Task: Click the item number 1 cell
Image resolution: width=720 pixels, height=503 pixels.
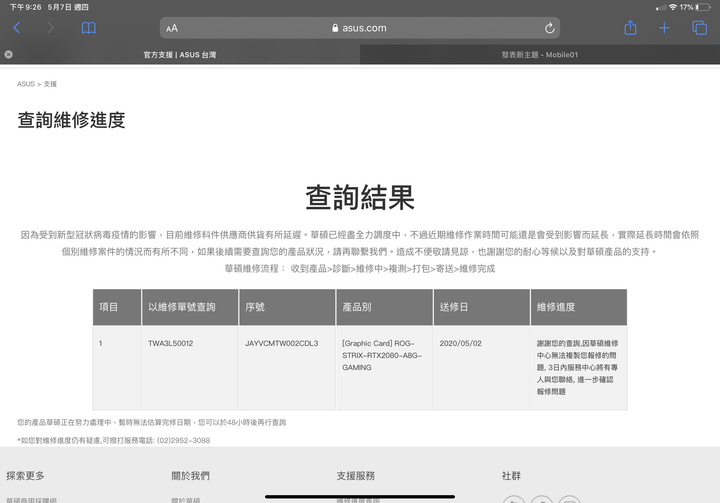Action: [x=117, y=367]
